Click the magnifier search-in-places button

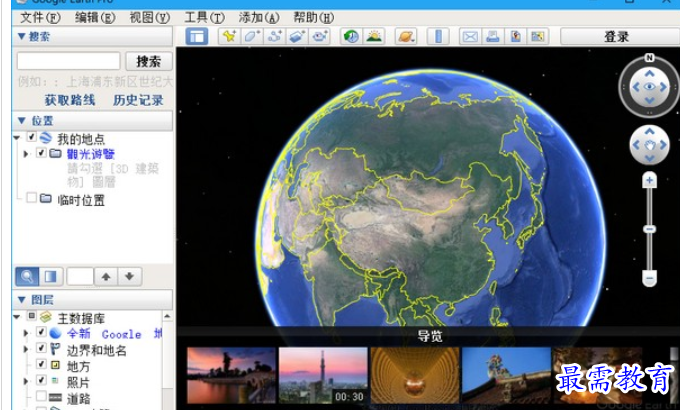tap(27, 276)
